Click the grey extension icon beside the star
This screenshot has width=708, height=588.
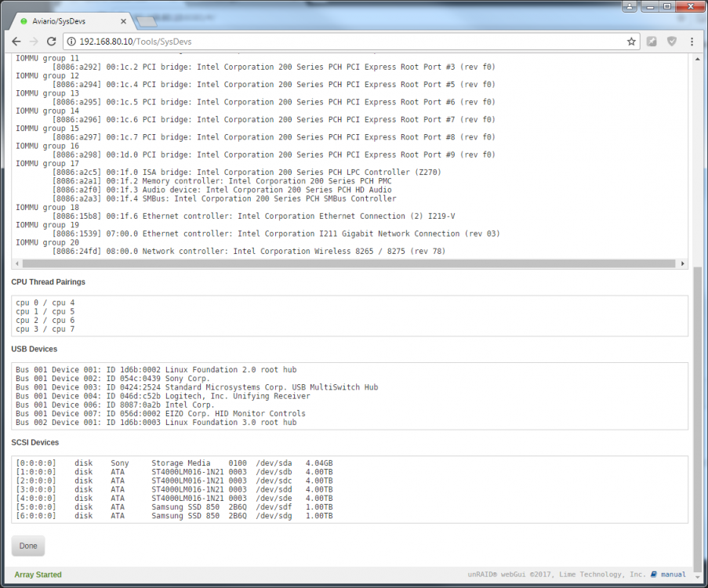coord(652,42)
